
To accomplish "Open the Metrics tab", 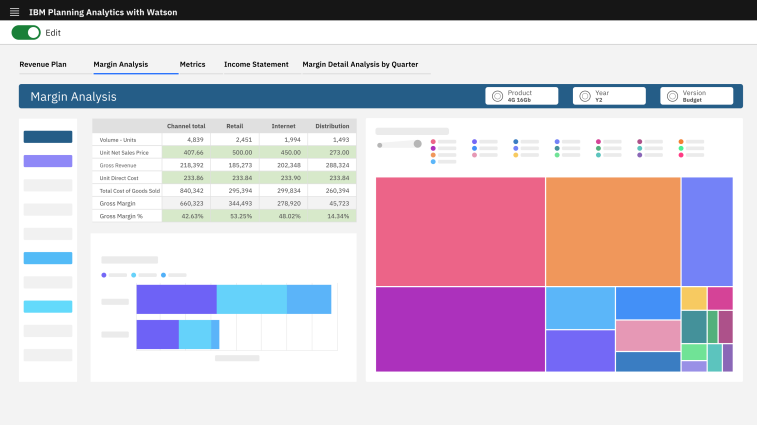I will tap(192, 64).
